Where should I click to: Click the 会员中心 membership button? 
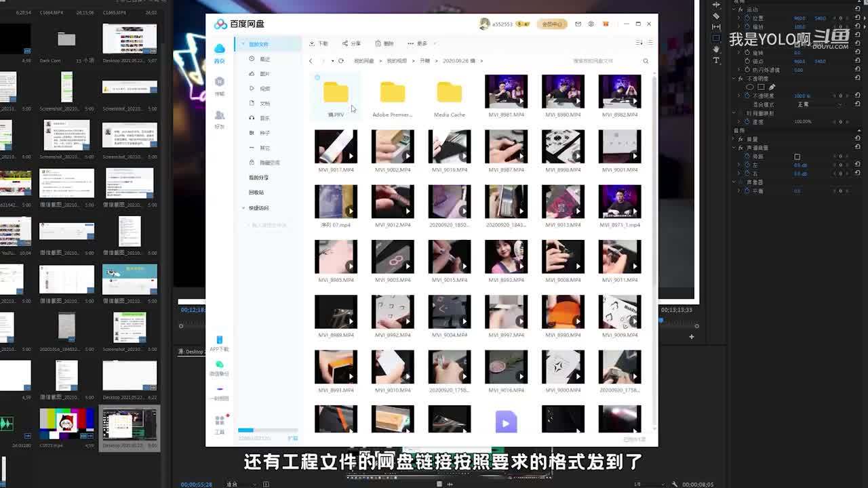pos(551,24)
